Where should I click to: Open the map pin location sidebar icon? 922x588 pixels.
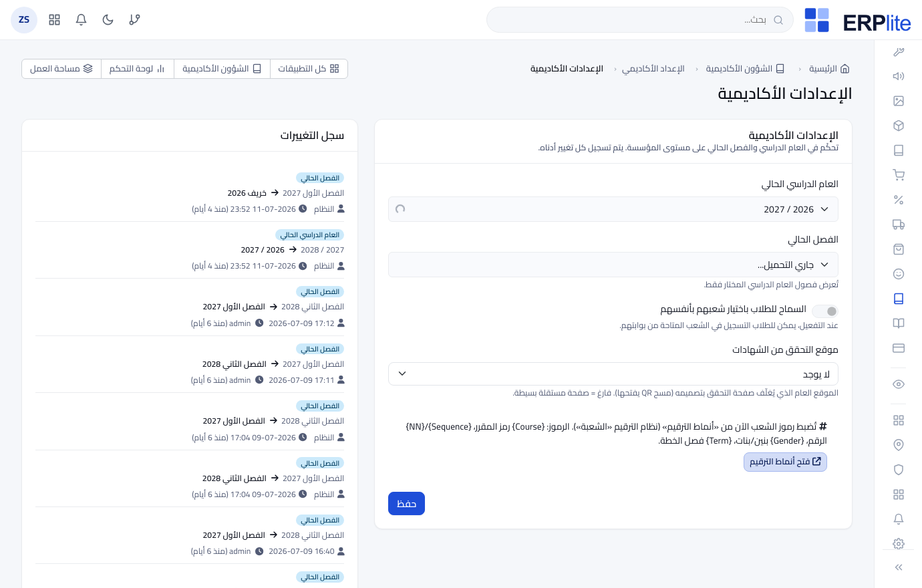899,445
